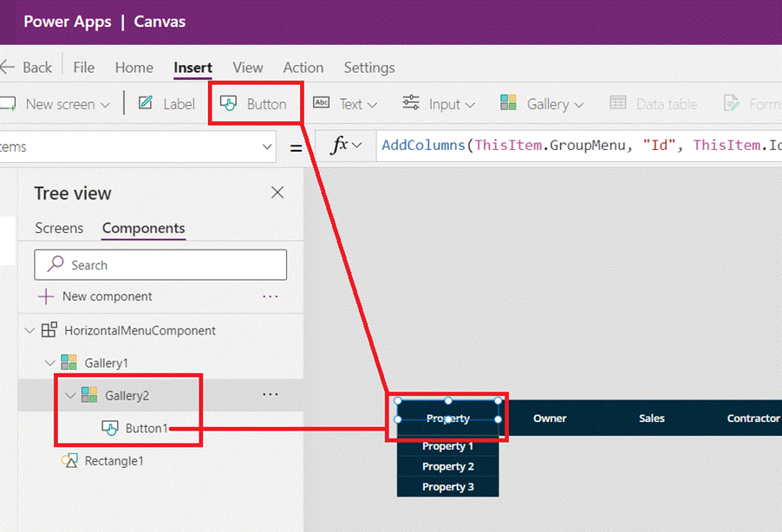Expand the fx chevron dropdown
Viewport: 782px width, 532px height.
point(356,145)
